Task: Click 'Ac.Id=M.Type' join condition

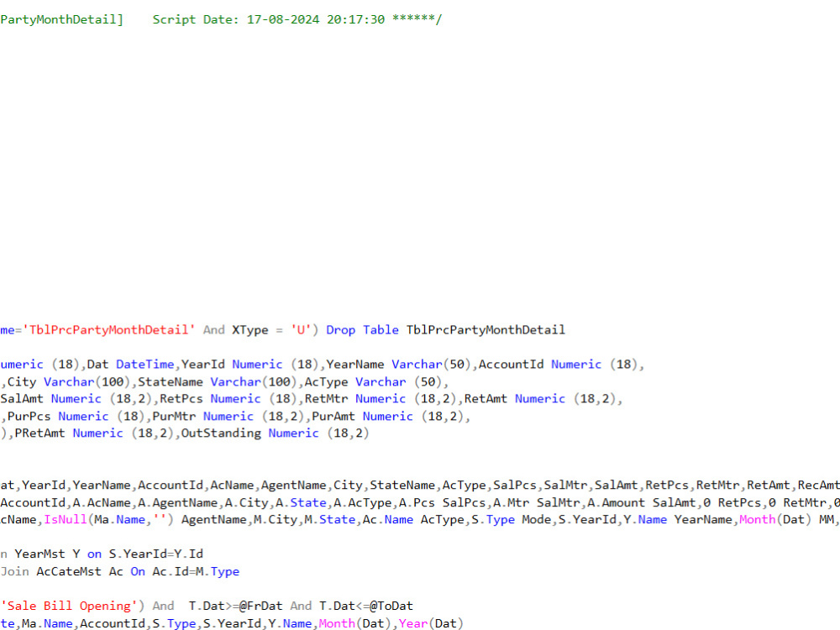Action: tap(196, 571)
